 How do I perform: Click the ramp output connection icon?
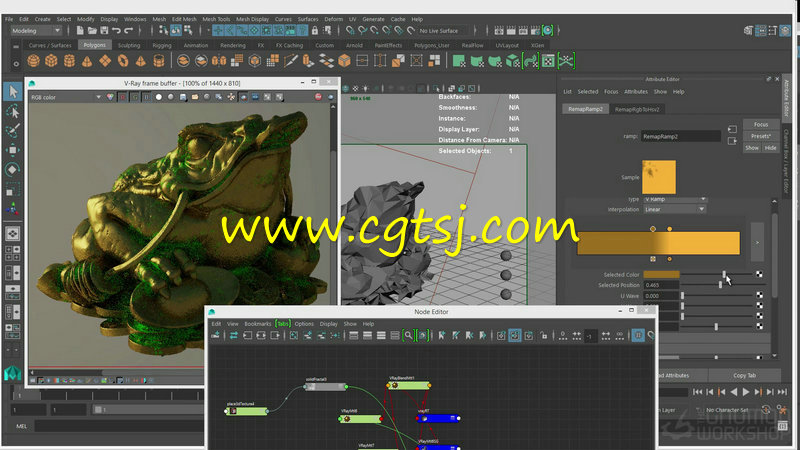(x=732, y=141)
